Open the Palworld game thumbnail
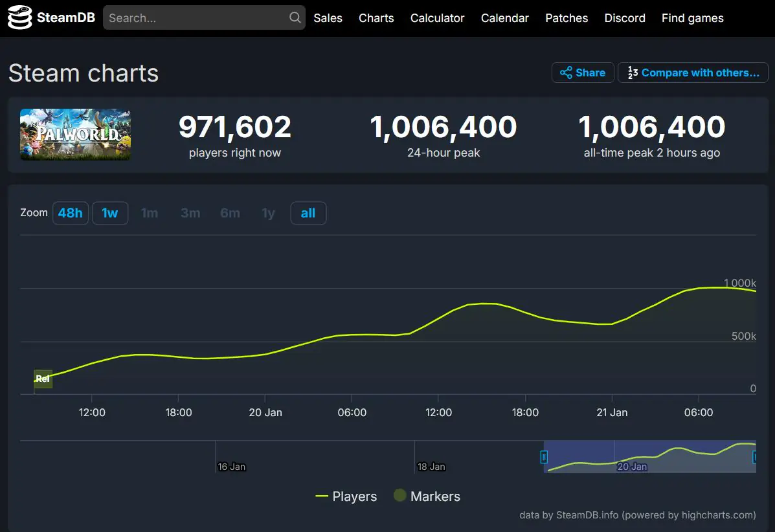The height and width of the screenshot is (532, 775). (x=75, y=135)
